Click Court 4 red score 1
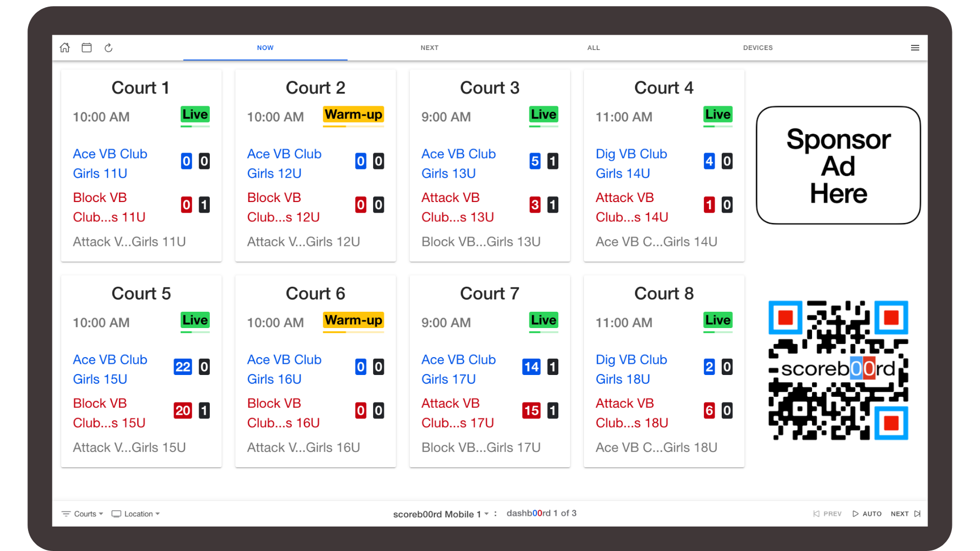This screenshot has width=980, height=551. click(x=709, y=205)
